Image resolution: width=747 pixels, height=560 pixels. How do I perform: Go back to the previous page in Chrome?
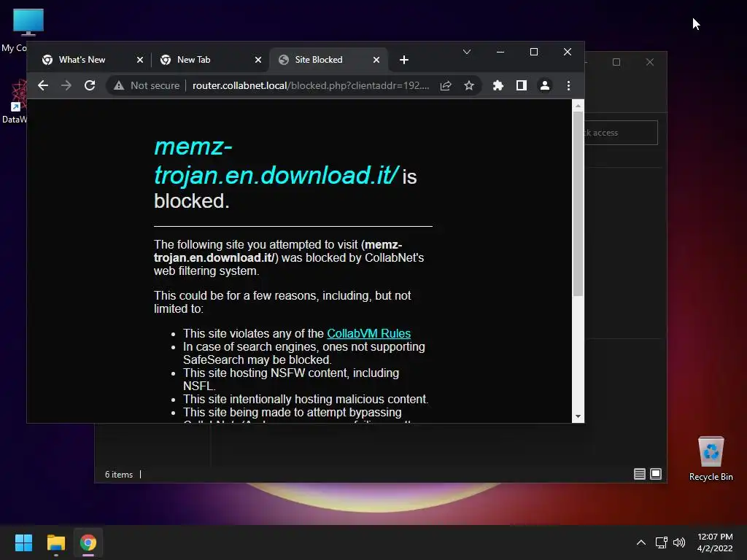(x=43, y=85)
